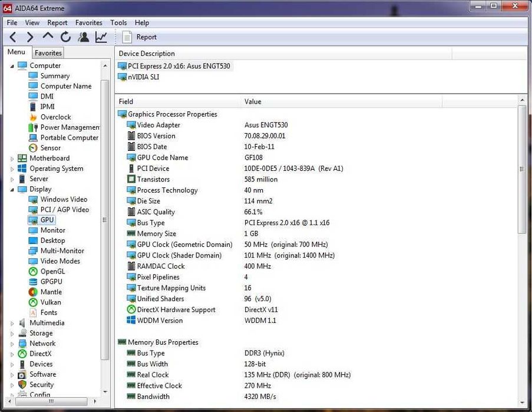The width and height of the screenshot is (532, 412).
Task: Click the Device Description column header
Action: 283,54
